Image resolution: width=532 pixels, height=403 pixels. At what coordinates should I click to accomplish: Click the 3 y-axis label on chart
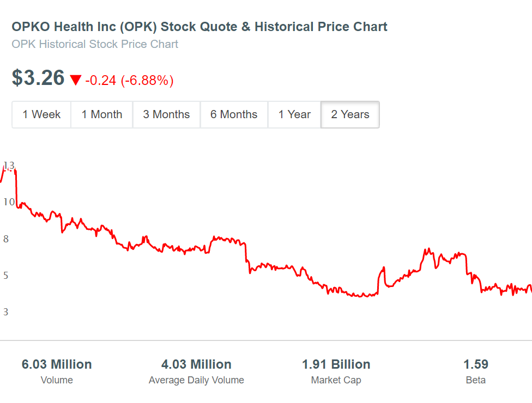[6, 312]
